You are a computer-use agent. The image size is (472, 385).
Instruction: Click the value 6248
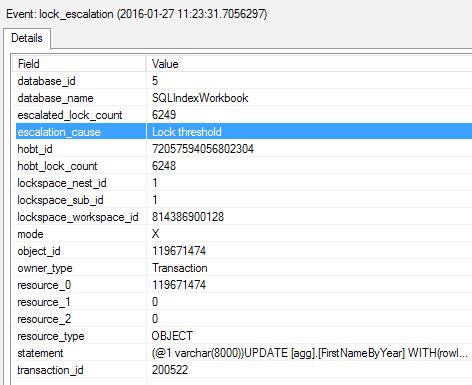click(164, 166)
